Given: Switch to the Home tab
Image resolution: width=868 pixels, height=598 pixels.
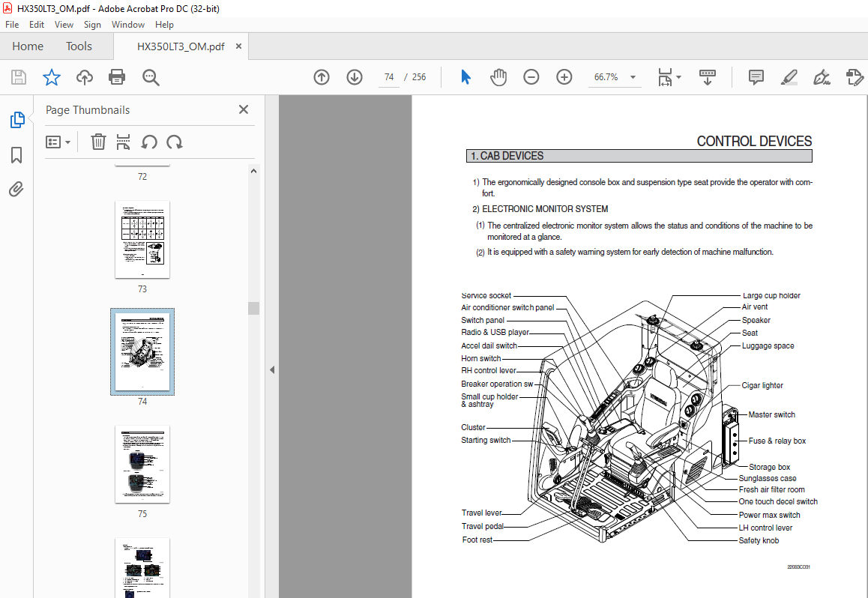Looking at the screenshot, I should click(28, 46).
